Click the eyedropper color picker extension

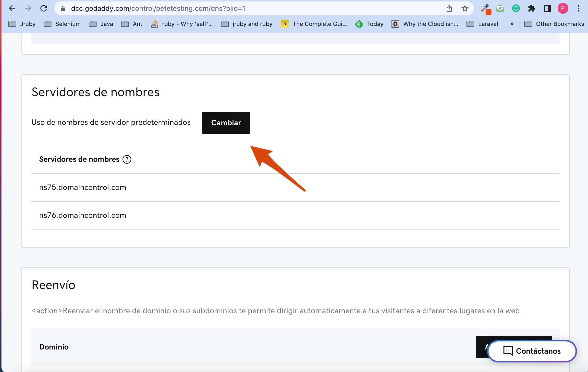485,9
